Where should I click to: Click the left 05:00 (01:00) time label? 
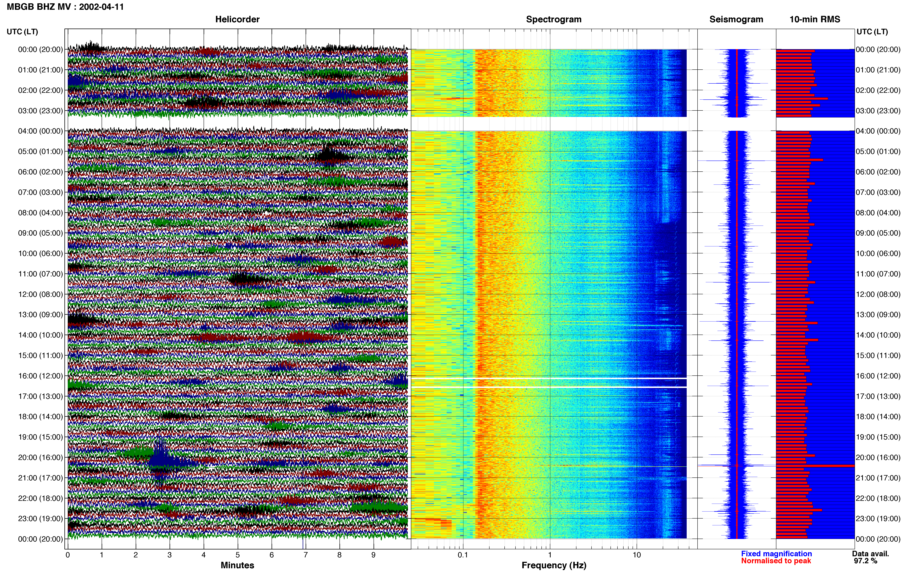click(x=41, y=151)
